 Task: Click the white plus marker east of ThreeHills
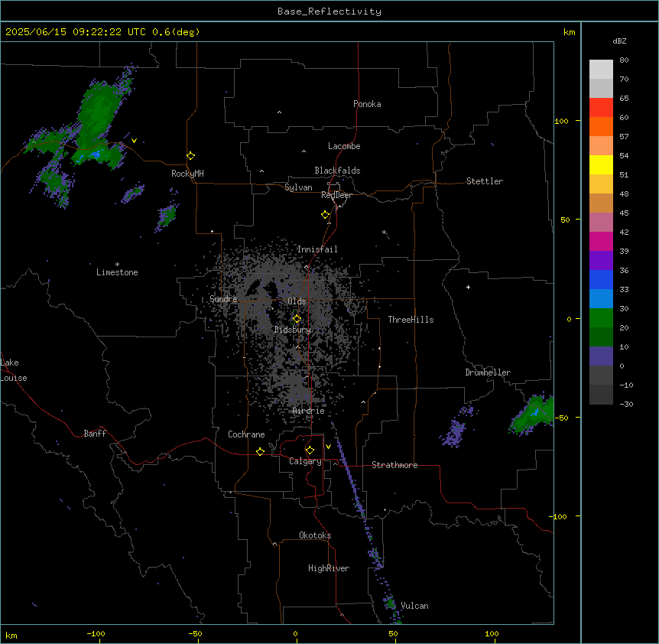(x=468, y=287)
